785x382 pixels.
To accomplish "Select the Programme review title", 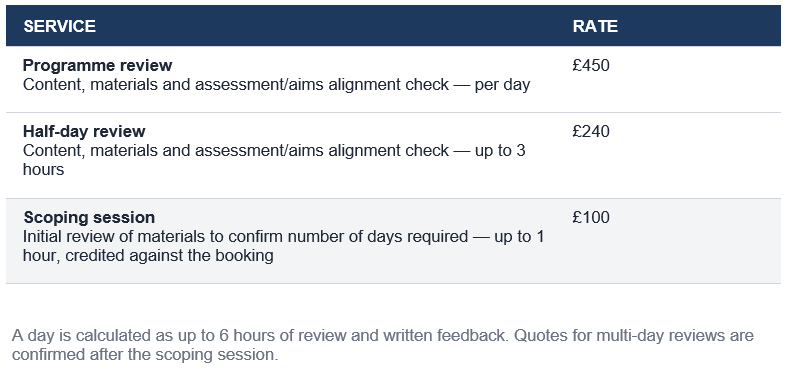I will (98, 65).
